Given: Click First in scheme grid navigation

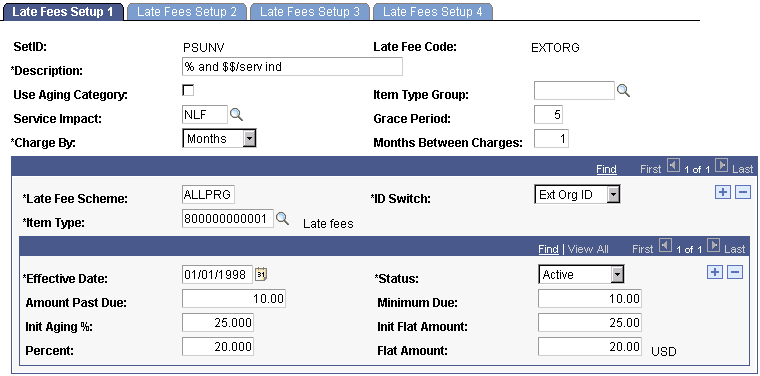Looking at the screenshot, I should (x=650, y=169).
